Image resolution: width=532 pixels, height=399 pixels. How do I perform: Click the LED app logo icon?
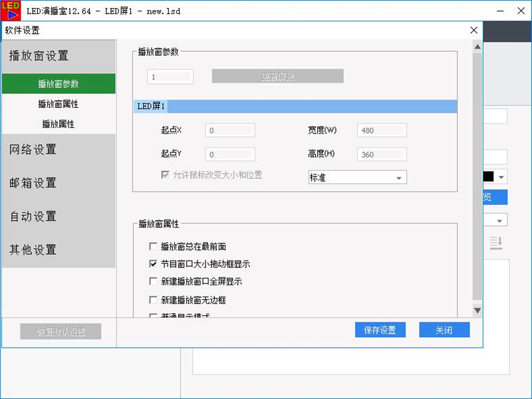click(x=11, y=11)
